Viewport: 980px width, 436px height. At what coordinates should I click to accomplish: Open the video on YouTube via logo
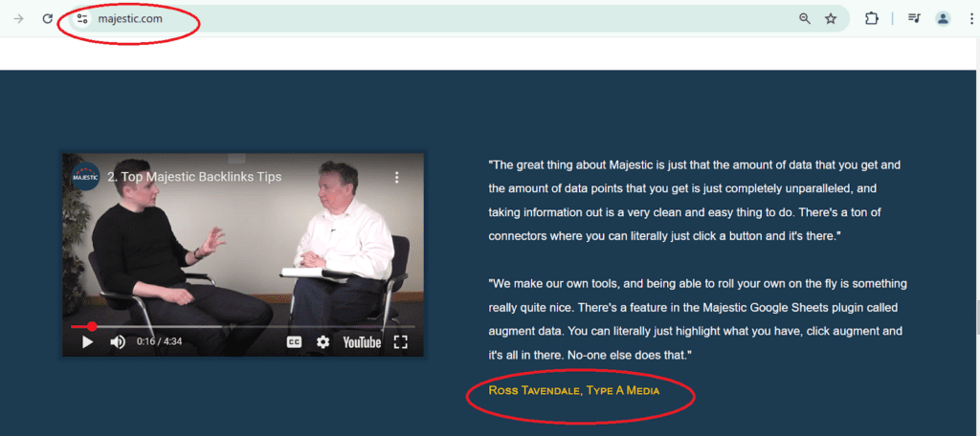point(362,342)
